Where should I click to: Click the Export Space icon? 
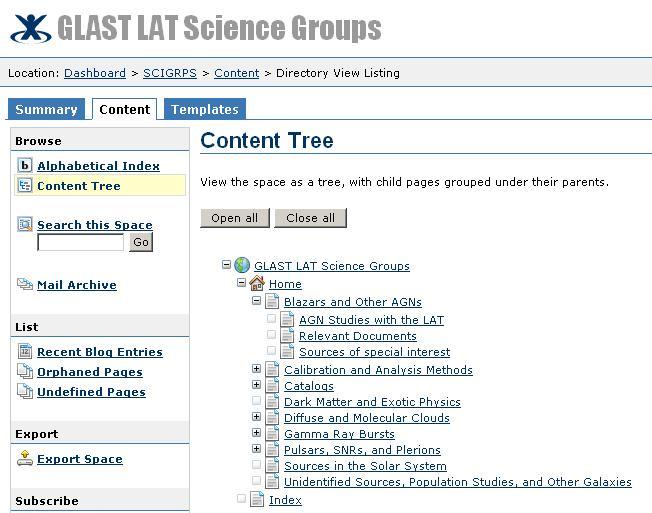coord(25,459)
